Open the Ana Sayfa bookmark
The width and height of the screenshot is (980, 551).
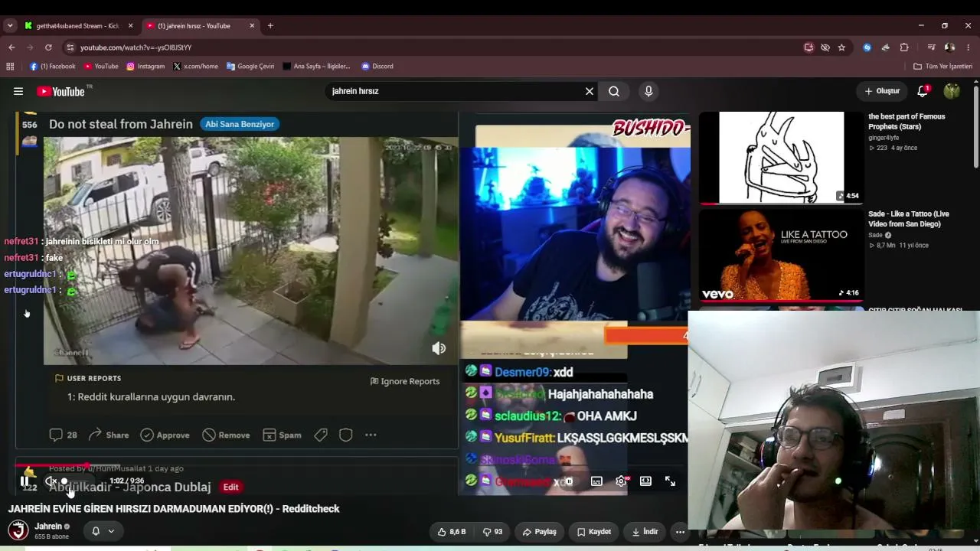(316, 67)
